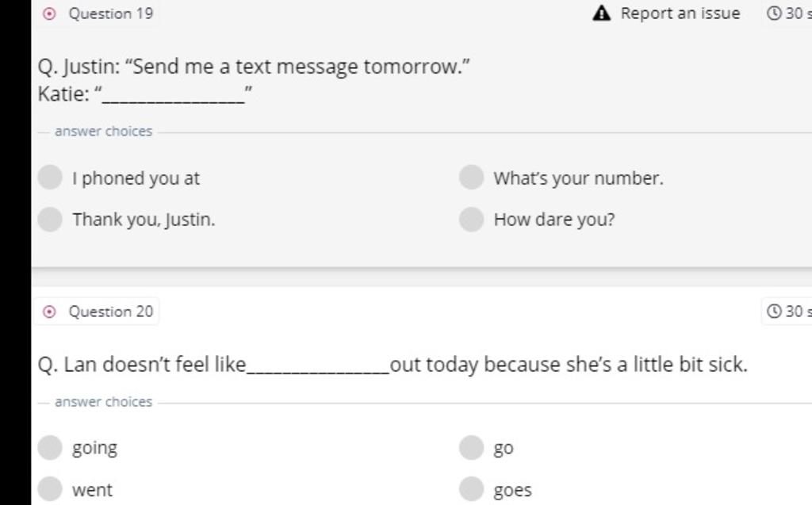
Task: Choose the answer "Thank you, Justin."
Action: point(50,219)
